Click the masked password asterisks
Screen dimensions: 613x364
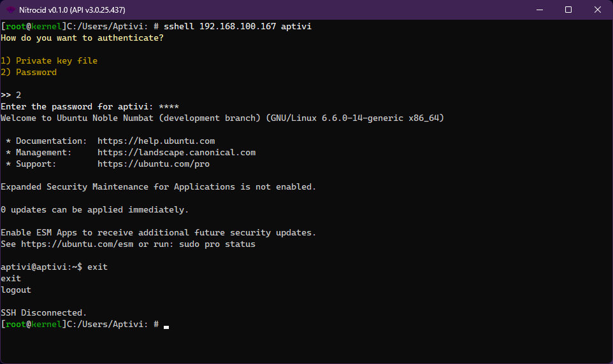169,107
